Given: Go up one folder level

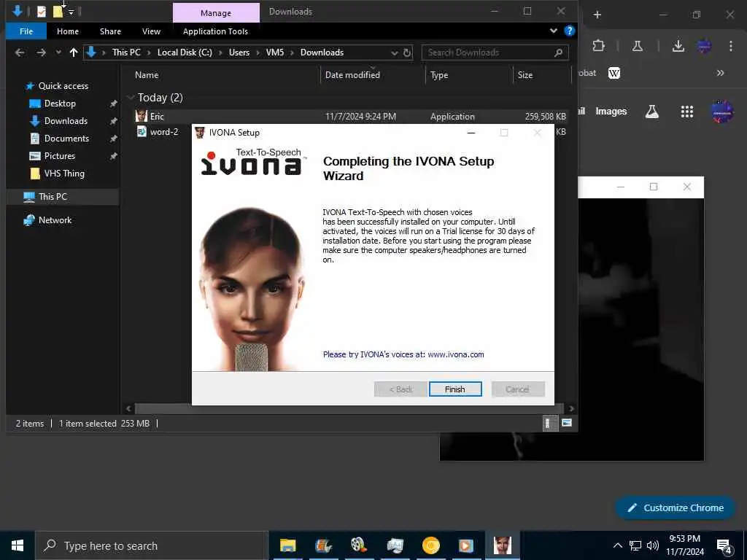Looking at the screenshot, I should [x=74, y=52].
